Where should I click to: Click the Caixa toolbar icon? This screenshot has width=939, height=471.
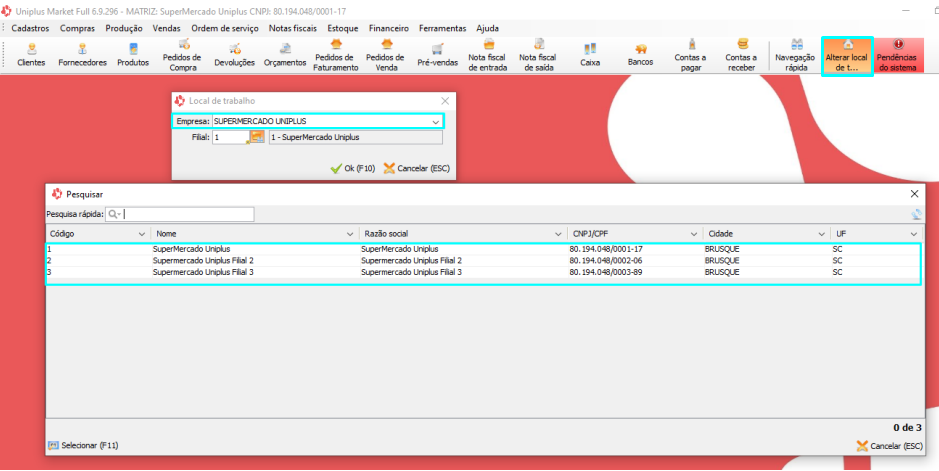coord(590,54)
